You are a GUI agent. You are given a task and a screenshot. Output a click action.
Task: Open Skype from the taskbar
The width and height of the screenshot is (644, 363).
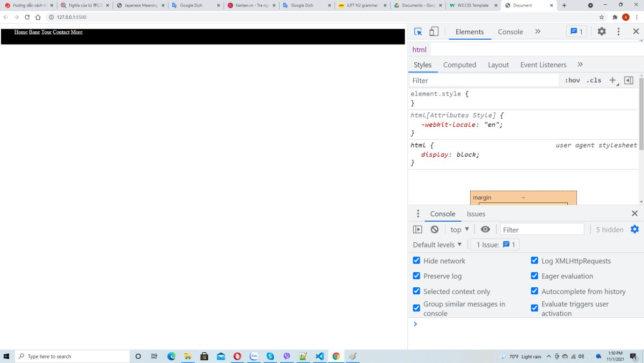click(270, 356)
